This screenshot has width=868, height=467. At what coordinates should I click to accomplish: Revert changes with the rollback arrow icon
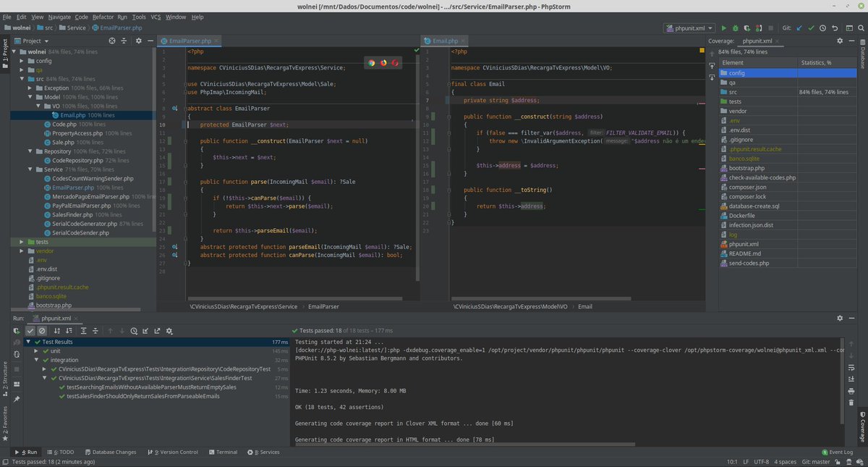pos(835,28)
